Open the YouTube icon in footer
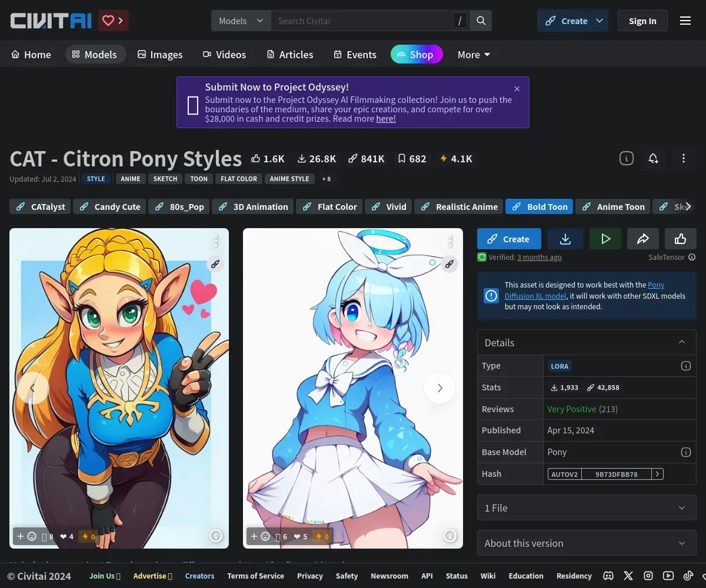 click(x=668, y=576)
